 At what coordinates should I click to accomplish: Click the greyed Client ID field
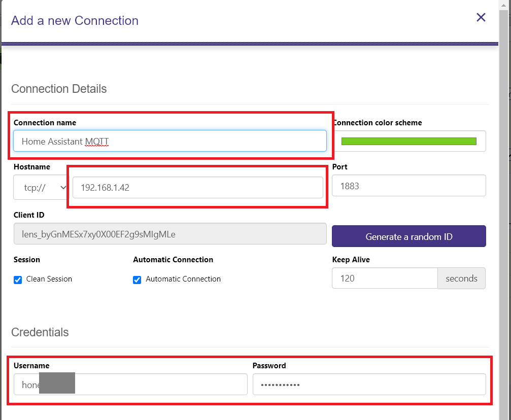[x=170, y=234]
